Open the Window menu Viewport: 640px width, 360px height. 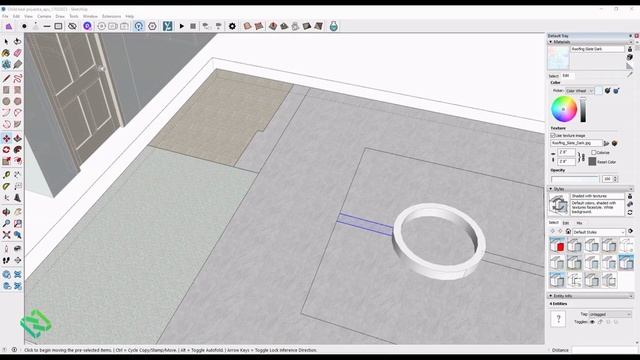[x=90, y=16]
